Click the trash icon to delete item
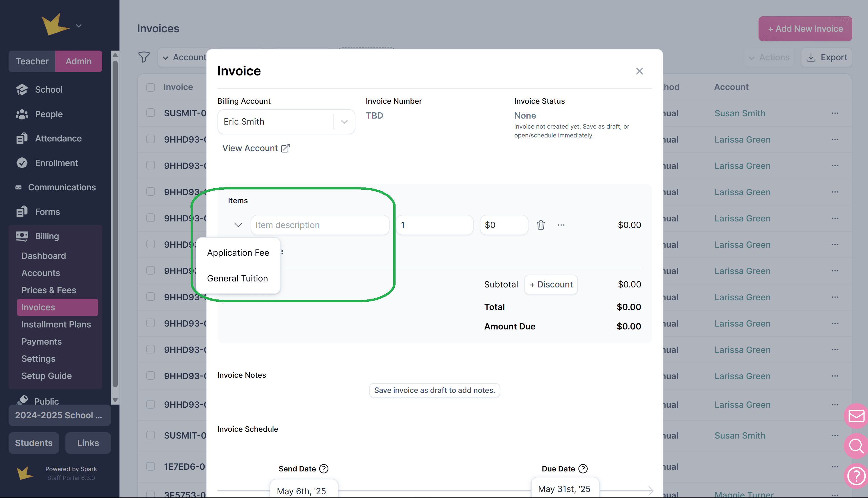The height and width of the screenshot is (498, 868). tap(540, 225)
